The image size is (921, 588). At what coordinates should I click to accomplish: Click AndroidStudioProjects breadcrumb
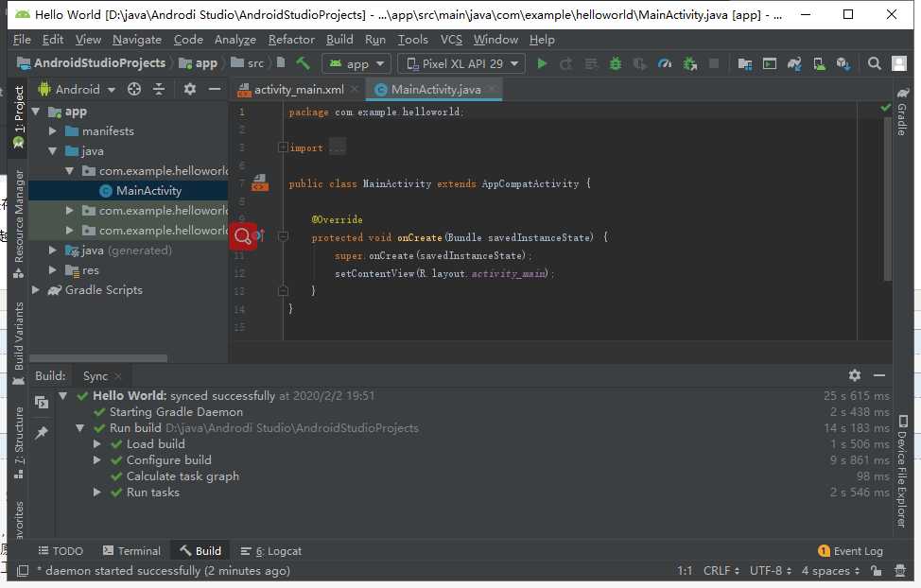tap(92, 62)
